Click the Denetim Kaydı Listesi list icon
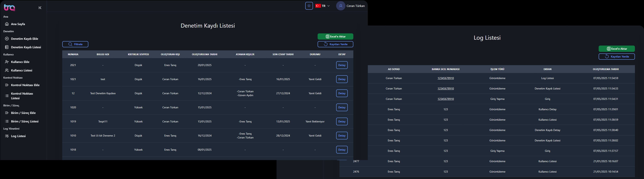This screenshot has height=179, width=644. tap(7, 47)
